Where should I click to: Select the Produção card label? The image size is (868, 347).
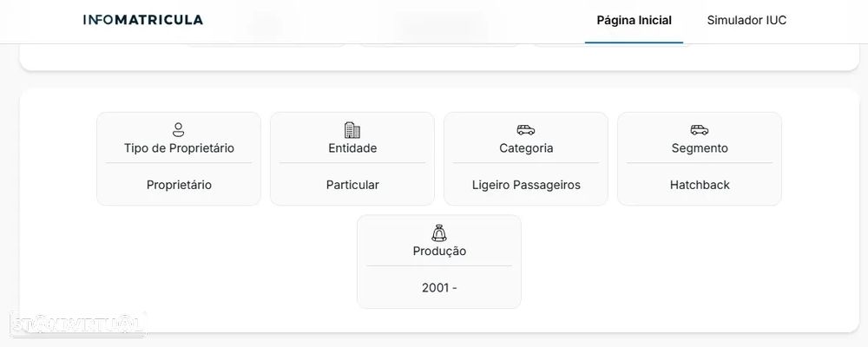click(x=439, y=252)
